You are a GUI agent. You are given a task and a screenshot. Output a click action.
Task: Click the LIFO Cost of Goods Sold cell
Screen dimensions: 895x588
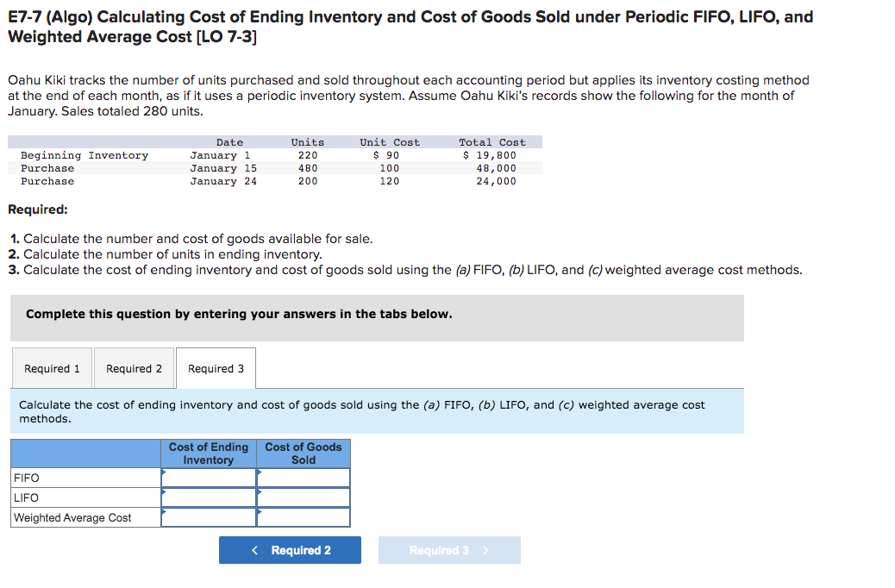(x=304, y=497)
